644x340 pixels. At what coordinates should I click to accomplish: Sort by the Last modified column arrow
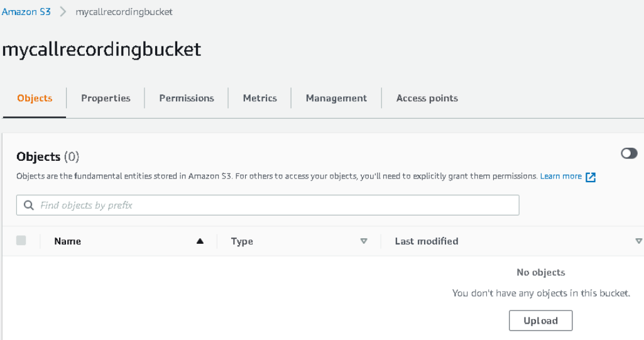tap(639, 241)
